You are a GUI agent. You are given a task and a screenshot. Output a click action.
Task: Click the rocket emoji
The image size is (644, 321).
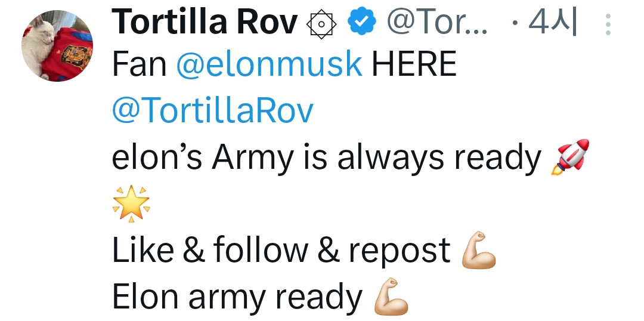coord(571,158)
